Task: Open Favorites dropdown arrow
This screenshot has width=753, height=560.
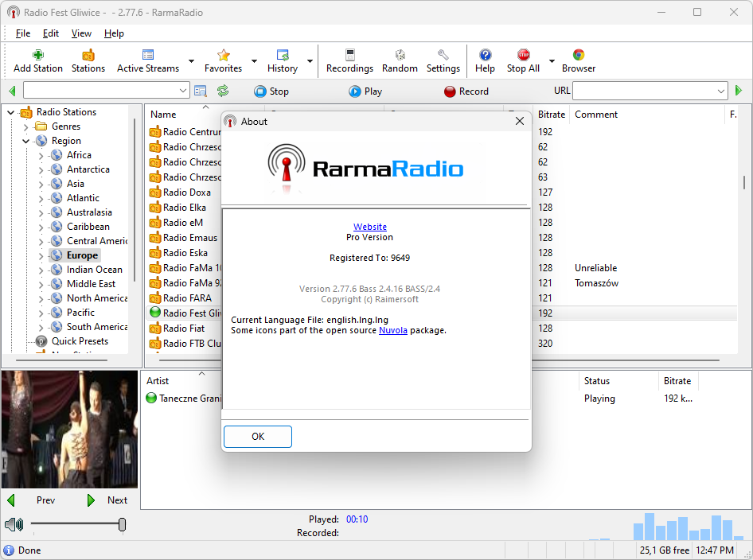Action: click(254, 61)
